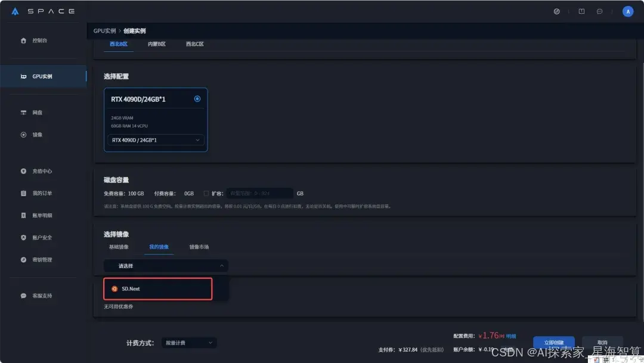Image resolution: width=644 pixels, height=363 pixels.
Task: Click the GPU实例 sidebar icon
Action: click(23, 76)
